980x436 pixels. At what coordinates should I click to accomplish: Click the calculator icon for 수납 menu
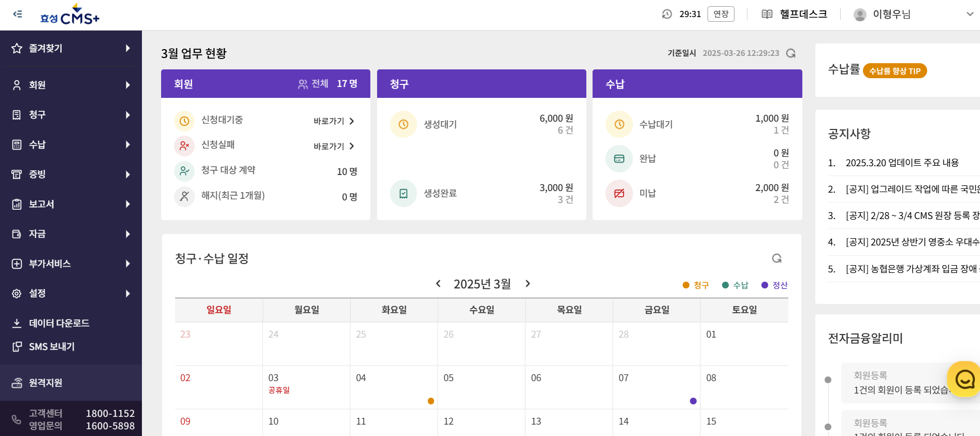click(x=17, y=144)
